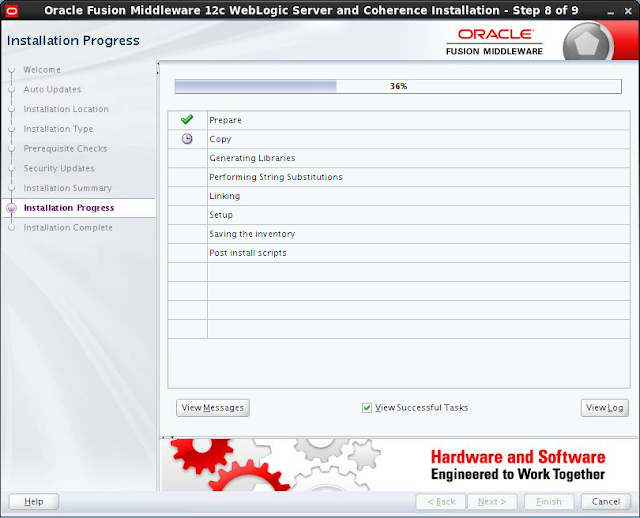
Task: Select Auto Updates step
Action: (x=52, y=89)
